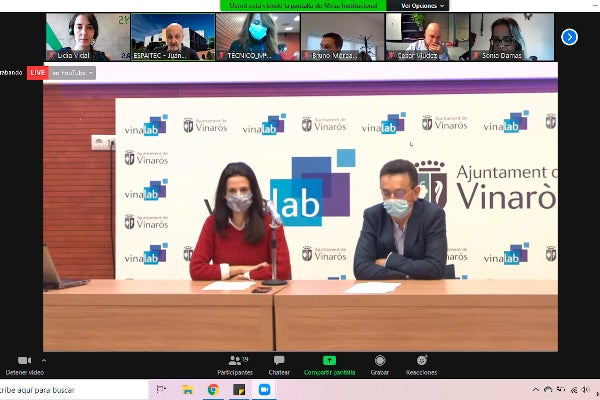Show hidden system tray icons caret
Screen dimensions: 600x400
pyautogui.click(x=536, y=390)
